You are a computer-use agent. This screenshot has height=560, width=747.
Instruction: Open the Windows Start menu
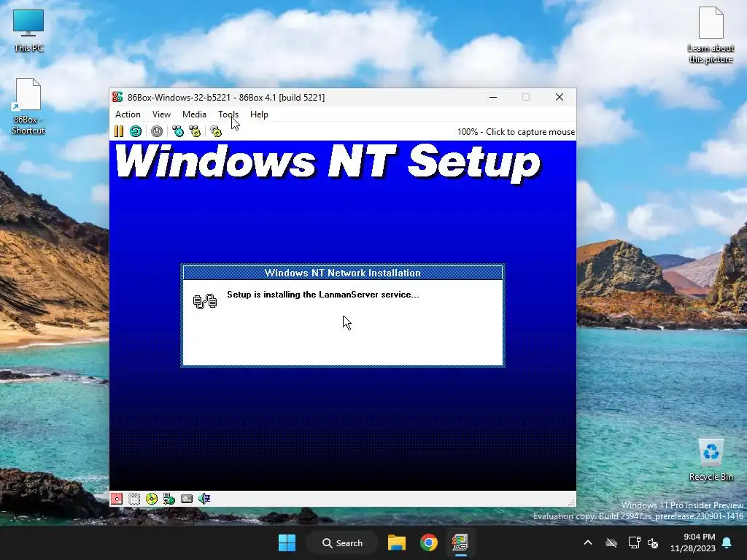tap(287, 542)
